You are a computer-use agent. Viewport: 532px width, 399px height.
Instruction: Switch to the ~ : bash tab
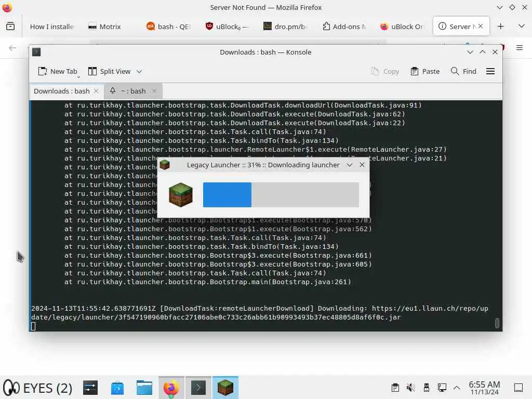coord(134,91)
